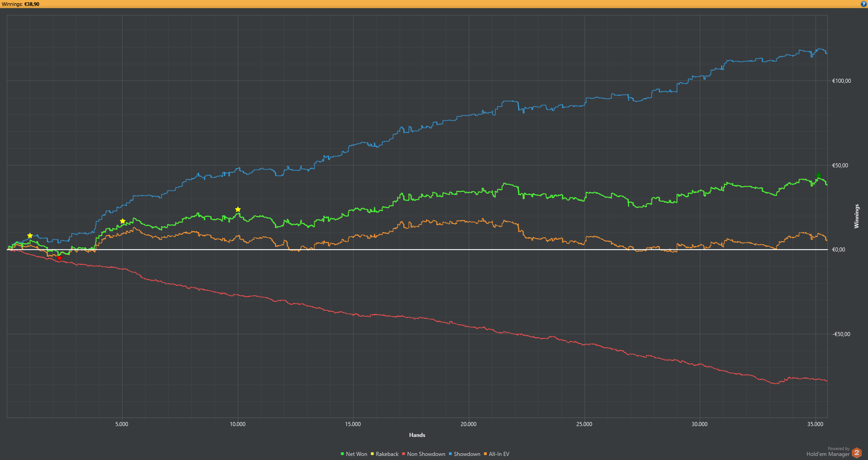The image size is (868, 460).
Task: Click the 25.000 x-axis label
Action: pos(585,424)
